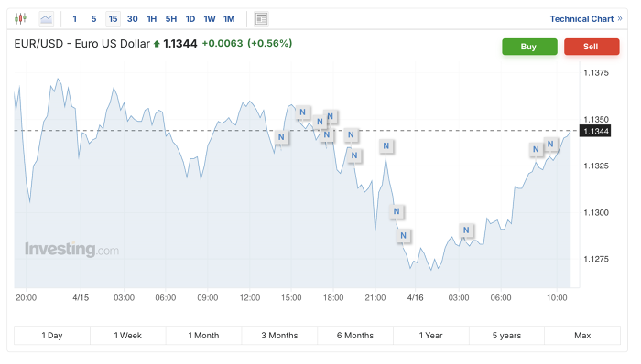Open the Technical Chart link
Viewport: 641px width, 364px height.
[585, 19]
